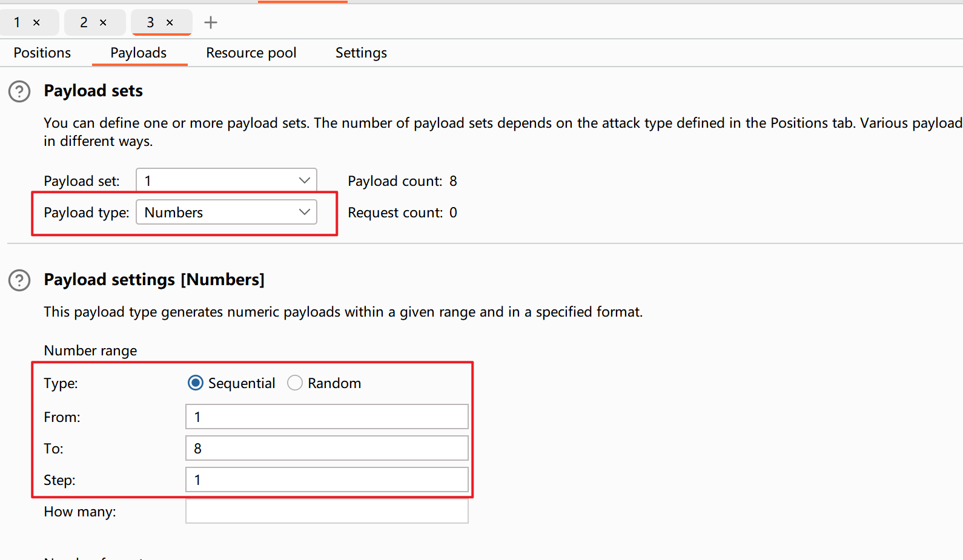Add a new attack tab
Viewport: 963px width, 560px height.
(211, 22)
